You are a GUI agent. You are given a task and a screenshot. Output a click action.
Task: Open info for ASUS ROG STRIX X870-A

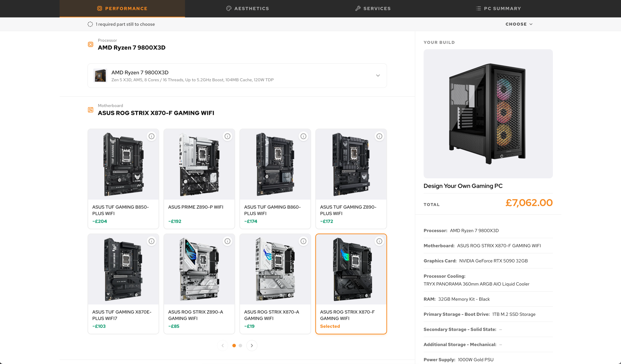point(303,241)
